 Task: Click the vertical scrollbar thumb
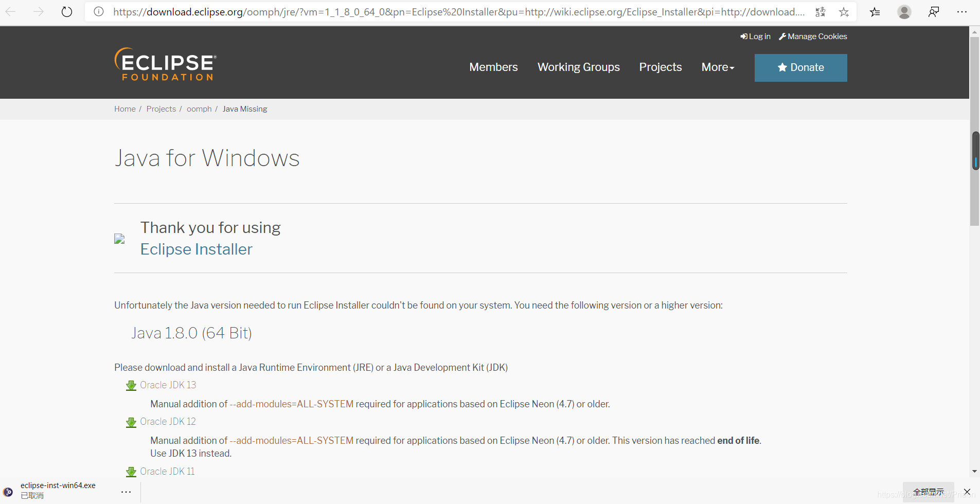(975, 131)
